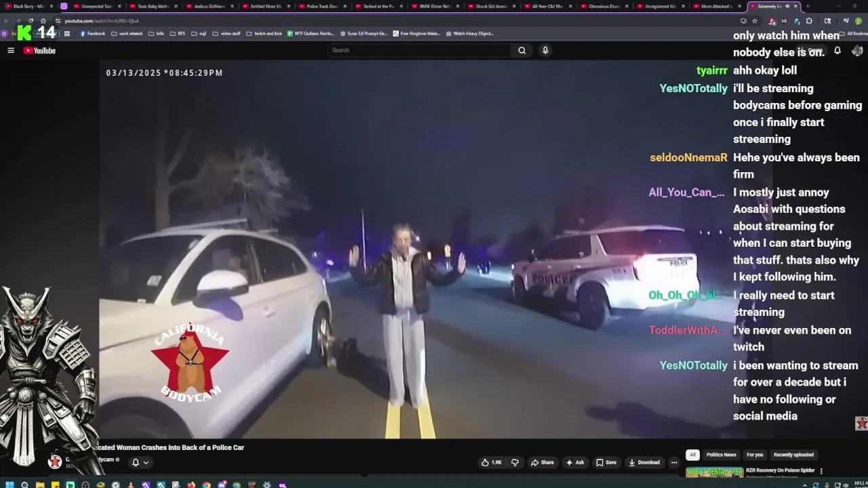Click the YouTube search magnifier button
The width and height of the screenshot is (868, 488).
tap(521, 50)
